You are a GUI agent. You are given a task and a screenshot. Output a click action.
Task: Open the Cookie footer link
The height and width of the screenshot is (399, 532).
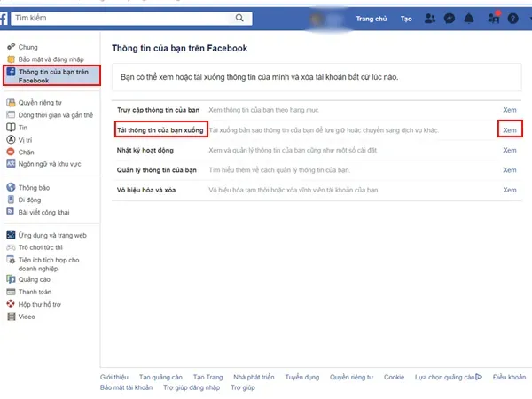(394, 377)
